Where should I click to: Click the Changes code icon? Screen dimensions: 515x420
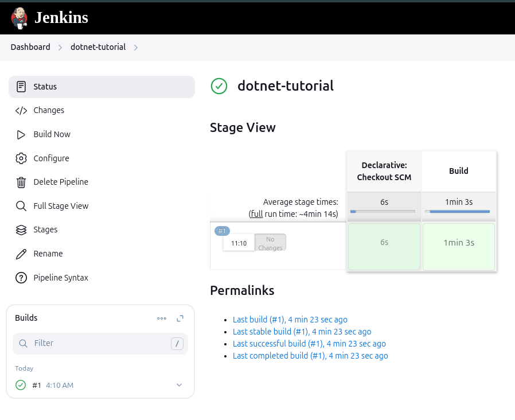pyautogui.click(x=21, y=110)
